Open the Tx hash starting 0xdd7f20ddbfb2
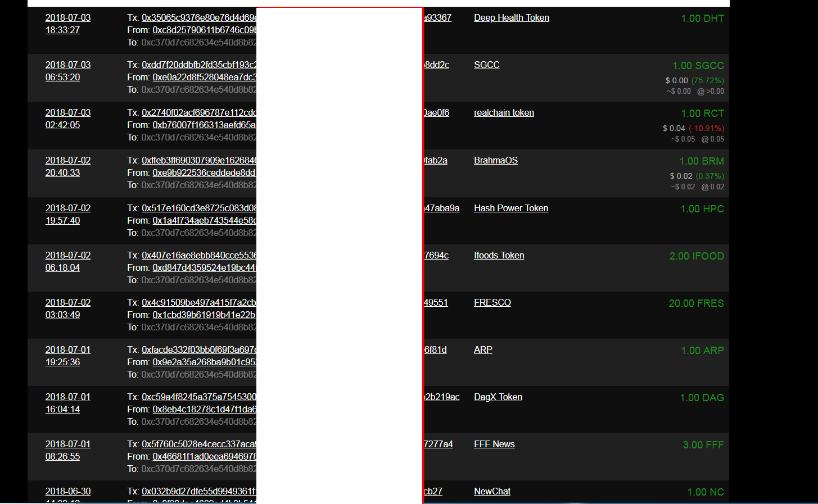This screenshot has height=504, width=818. (199, 65)
